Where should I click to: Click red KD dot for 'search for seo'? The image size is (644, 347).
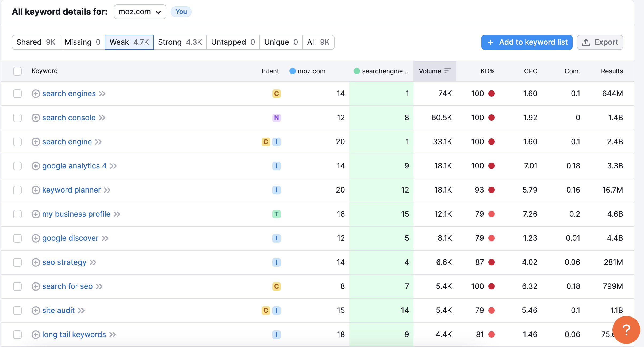[491, 286]
